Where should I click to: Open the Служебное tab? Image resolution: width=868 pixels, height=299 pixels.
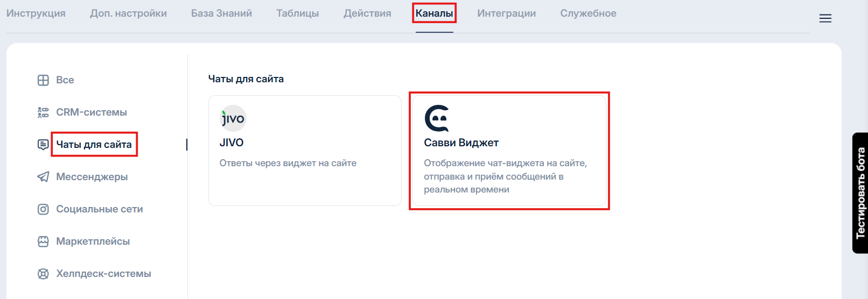[x=588, y=13]
